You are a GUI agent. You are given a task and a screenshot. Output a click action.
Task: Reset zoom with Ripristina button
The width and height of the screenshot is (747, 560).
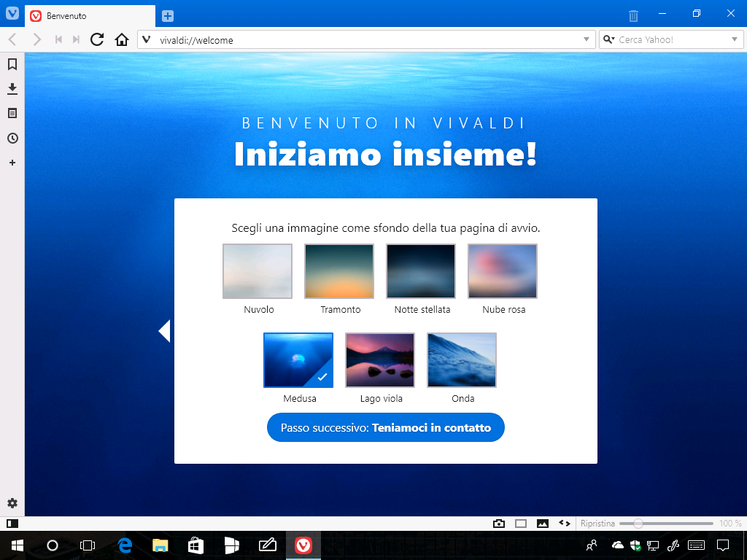[x=597, y=524]
